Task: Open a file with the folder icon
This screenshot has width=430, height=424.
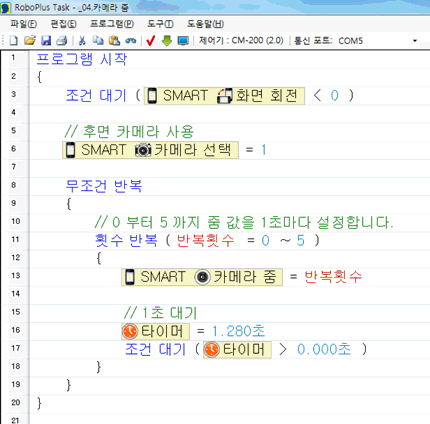Action: click(30, 41)
